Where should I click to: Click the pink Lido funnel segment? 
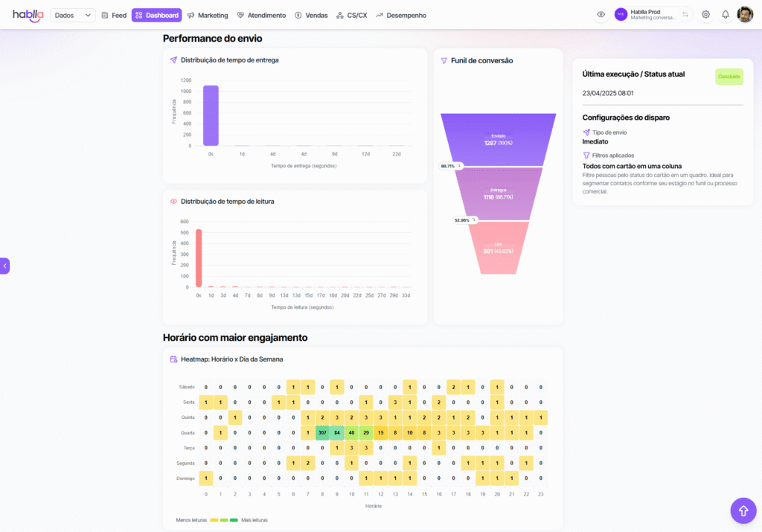(x=498, y=247)
